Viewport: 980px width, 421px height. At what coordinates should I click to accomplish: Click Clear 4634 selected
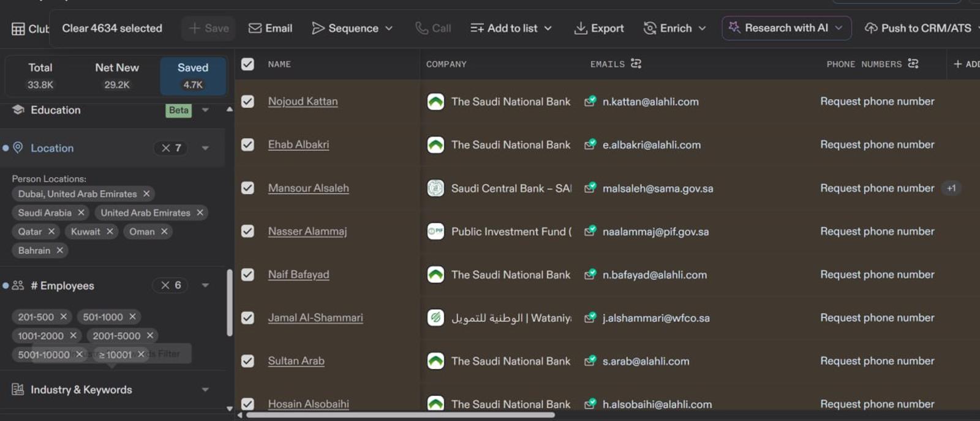coord(112,28)
